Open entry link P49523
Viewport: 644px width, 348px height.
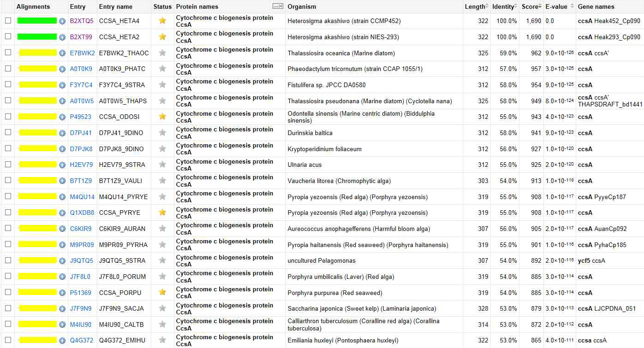click(x=81, y=117)
